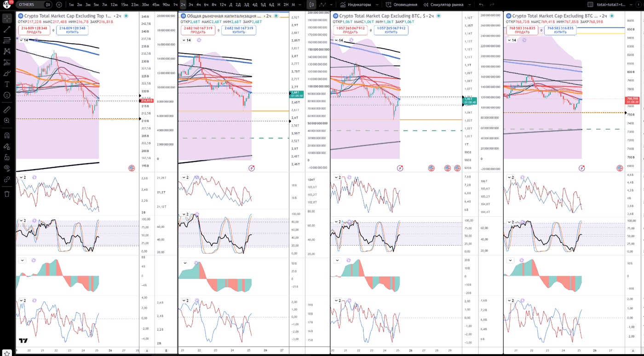Open the emoji icons tool

7,95
